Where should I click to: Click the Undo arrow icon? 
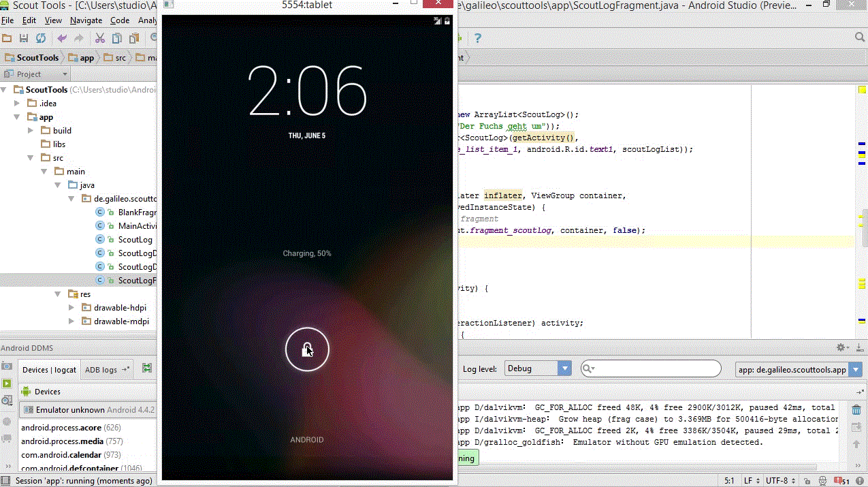[62, 38]
